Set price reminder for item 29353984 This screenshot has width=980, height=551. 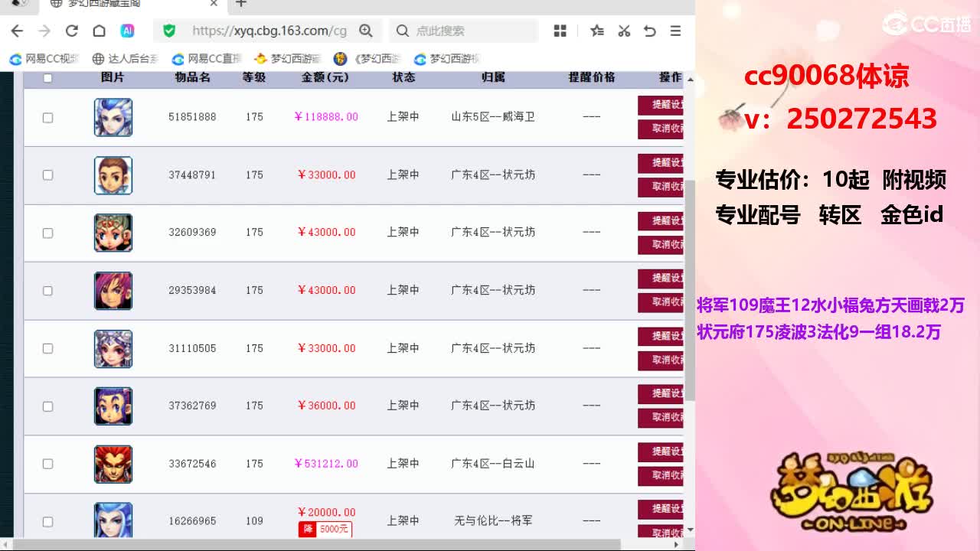click(x=660, y=279)
